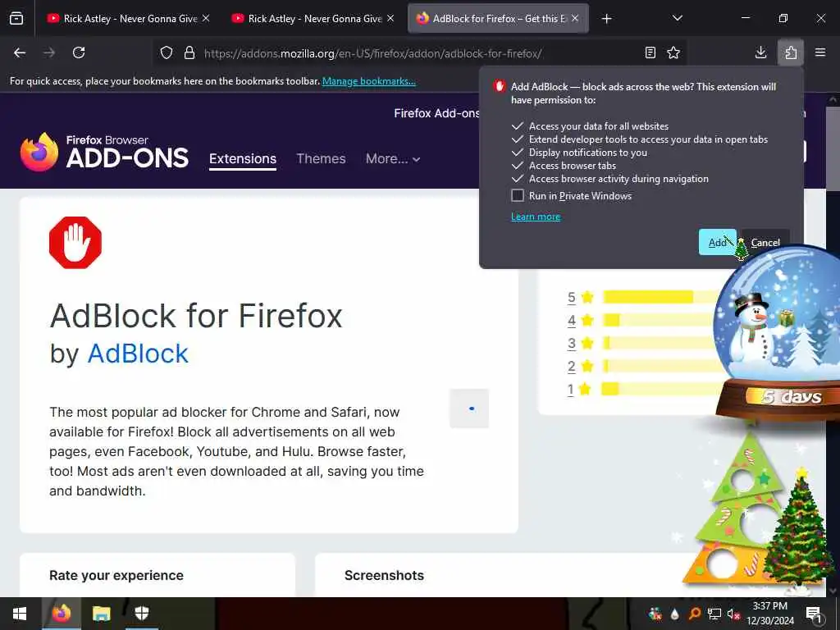840x630 pixels.
Task: Click the site security padlock icon
Action: 189,52
